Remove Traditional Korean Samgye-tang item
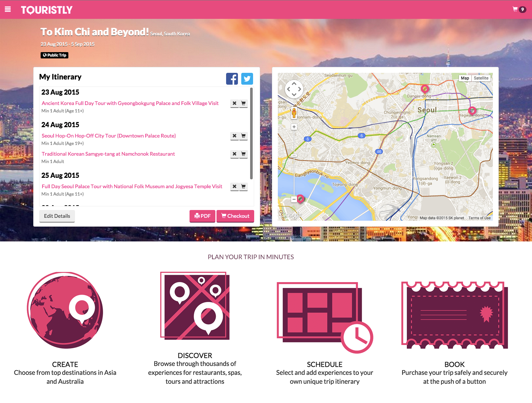This screenshot has height=403, width=532. 235,154
